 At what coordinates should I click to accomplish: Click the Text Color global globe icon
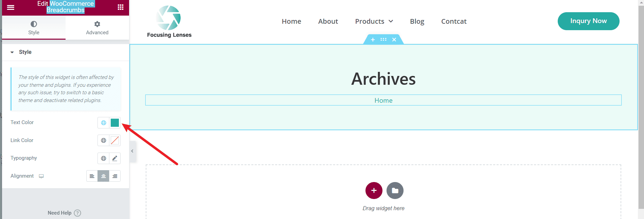point(104,123)
